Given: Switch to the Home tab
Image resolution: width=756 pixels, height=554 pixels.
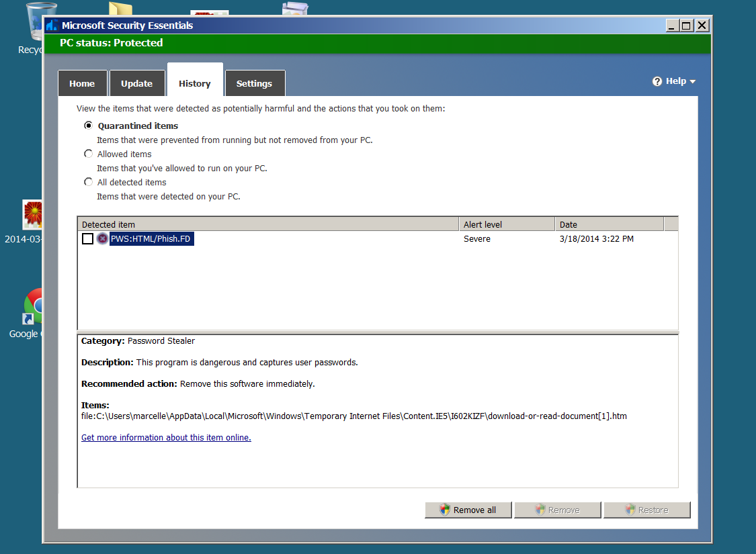Looking at the screenshot, I should pyautogui.click(x=82, y=83).
